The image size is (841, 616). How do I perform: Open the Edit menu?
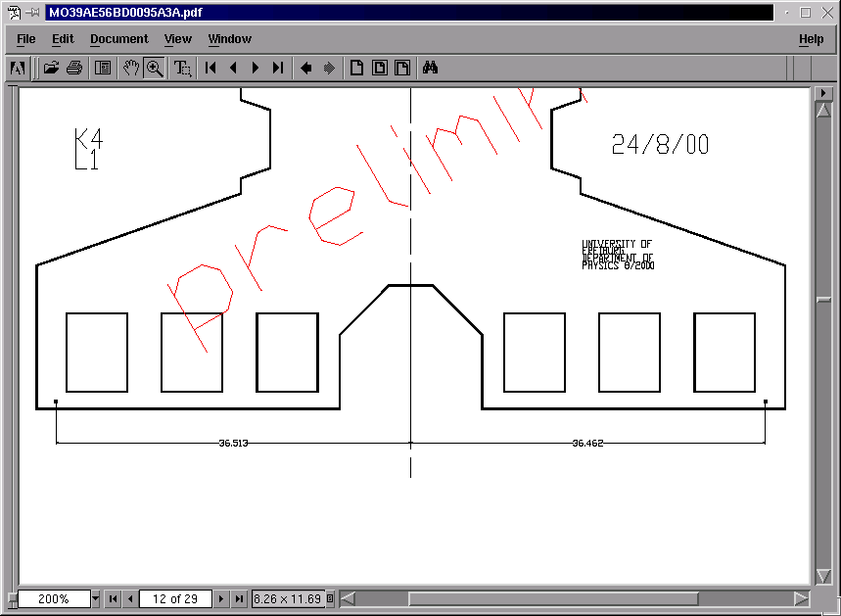click(x=63, y=39)
